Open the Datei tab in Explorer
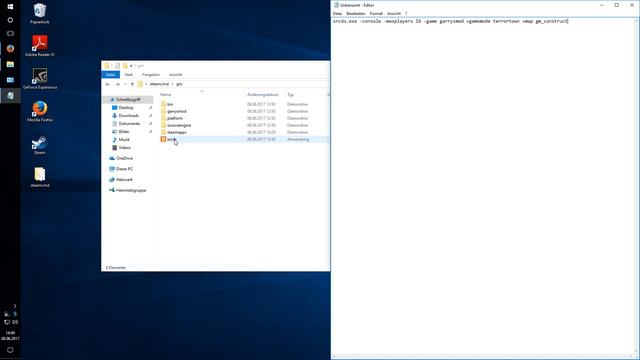The width and height of the screenshot is (640, 360). (x=110, y=75)
